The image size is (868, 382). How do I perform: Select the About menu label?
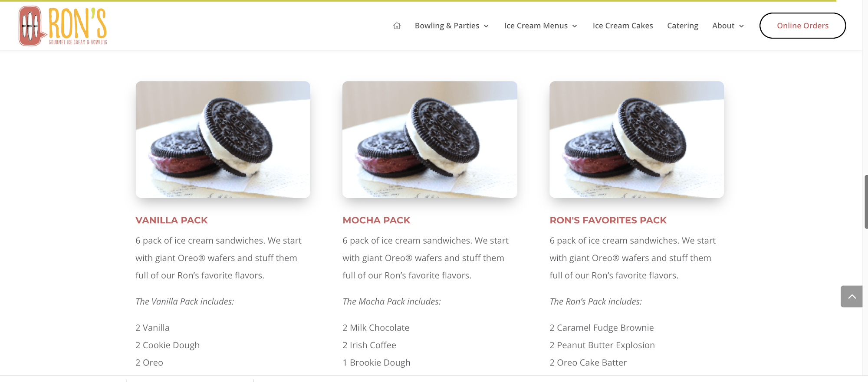point(723,26)
